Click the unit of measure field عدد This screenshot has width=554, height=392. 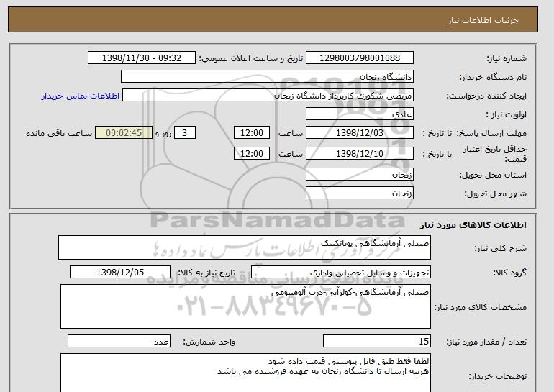pos(119,342)
